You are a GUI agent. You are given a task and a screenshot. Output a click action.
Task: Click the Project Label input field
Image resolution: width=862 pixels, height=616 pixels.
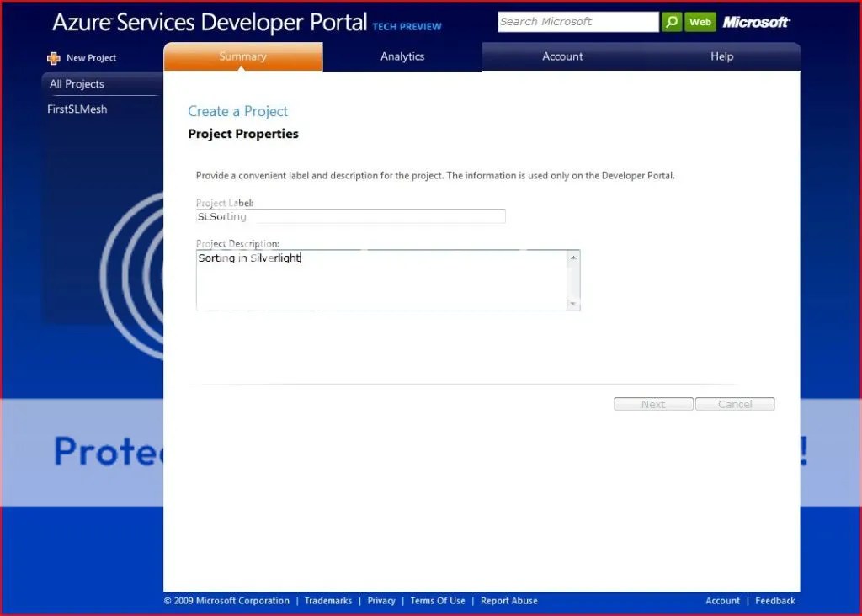point(350,216)
